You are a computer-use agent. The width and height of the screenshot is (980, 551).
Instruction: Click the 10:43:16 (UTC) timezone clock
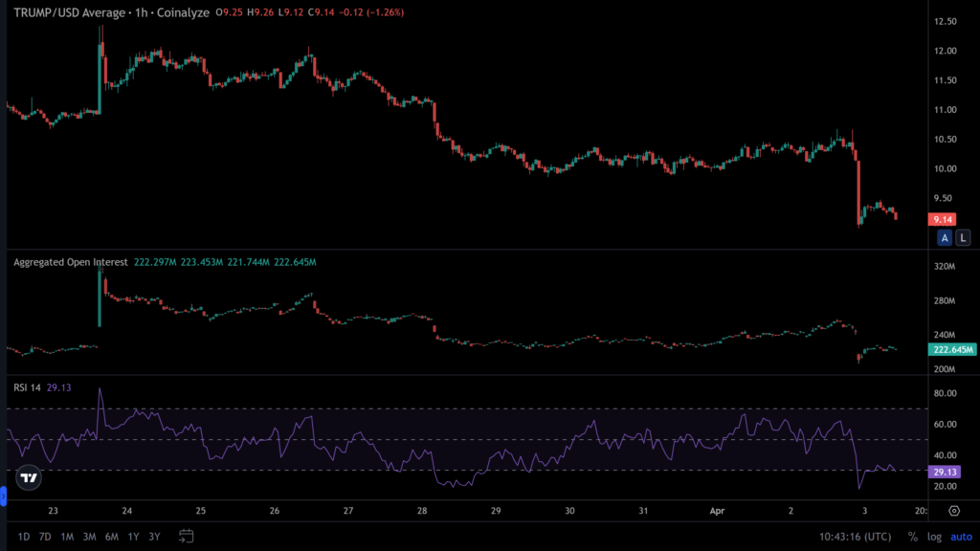(x=855, y=537)
